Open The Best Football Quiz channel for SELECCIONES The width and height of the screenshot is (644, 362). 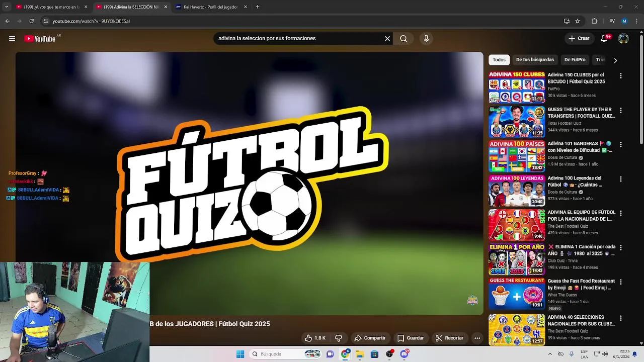click(x=568, y=331)
